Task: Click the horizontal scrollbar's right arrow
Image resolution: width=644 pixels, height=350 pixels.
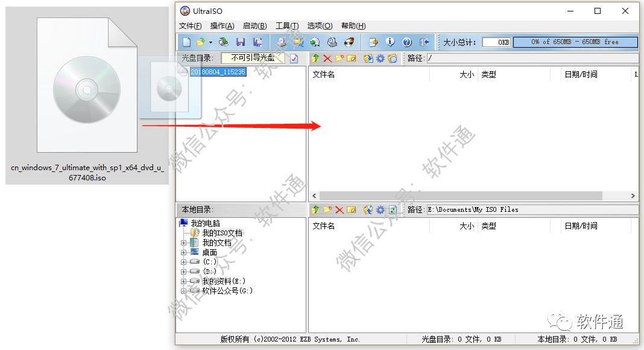Action: (x=633, y=196)
